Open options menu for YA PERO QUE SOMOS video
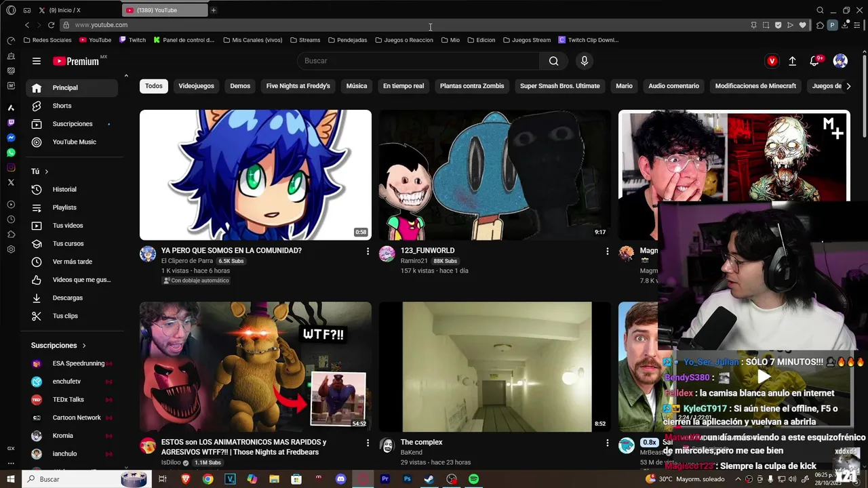The image size is (868, 488). 368,251
